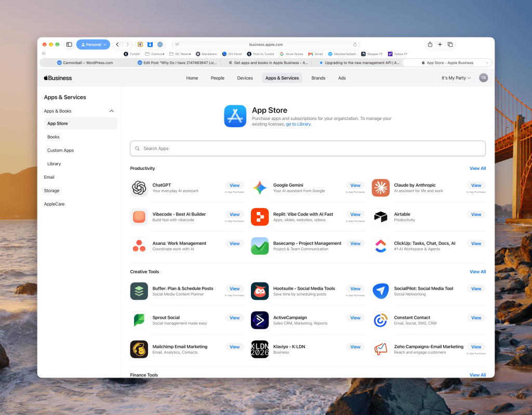
Task: Switch to the Devices nav item
Action: point(245,78)
